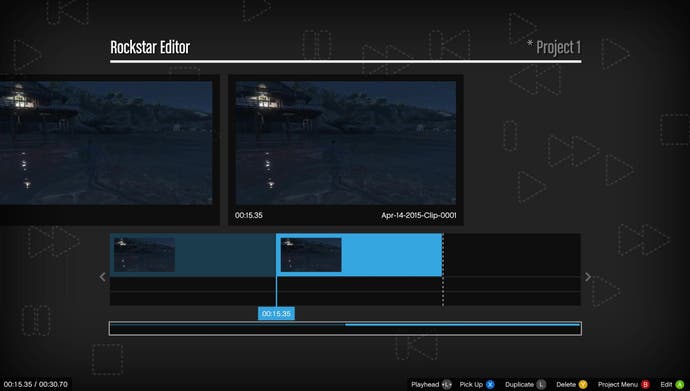Click the Project Menu label

coord(617,384)
